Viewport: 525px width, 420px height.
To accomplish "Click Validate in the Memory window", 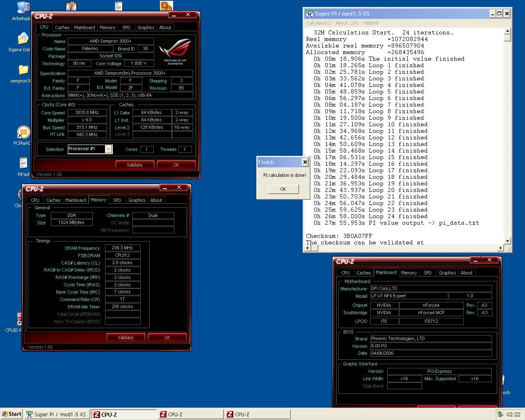I will (126, 338).
